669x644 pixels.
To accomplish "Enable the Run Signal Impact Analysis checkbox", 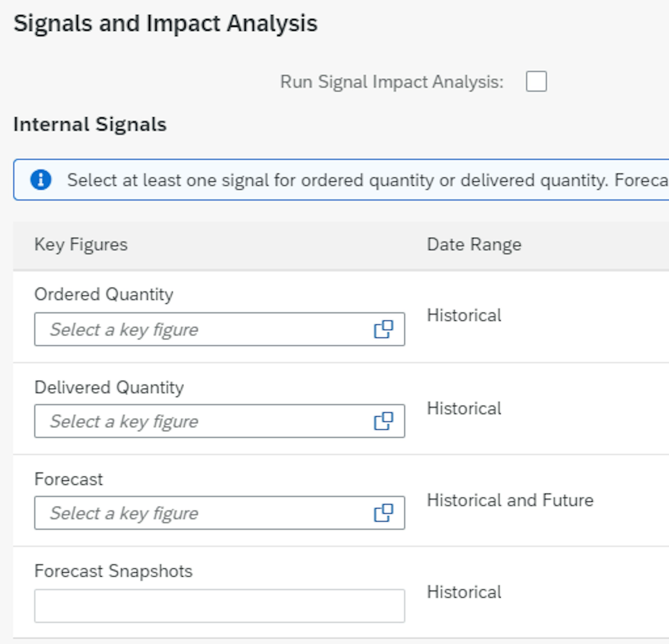I will pyautogui.click(x=536, y=81).
